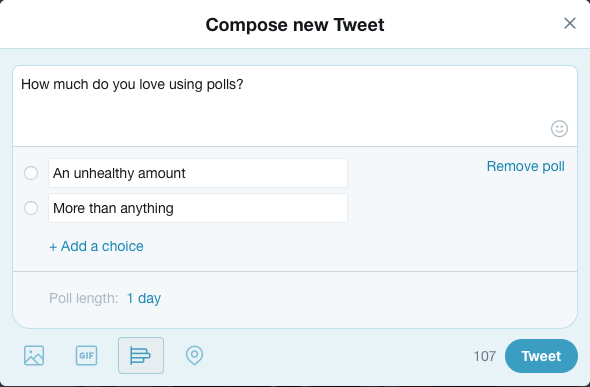
Task: Click the plus sign before 'Add a choice'
Action: click(x=53, y=247)
